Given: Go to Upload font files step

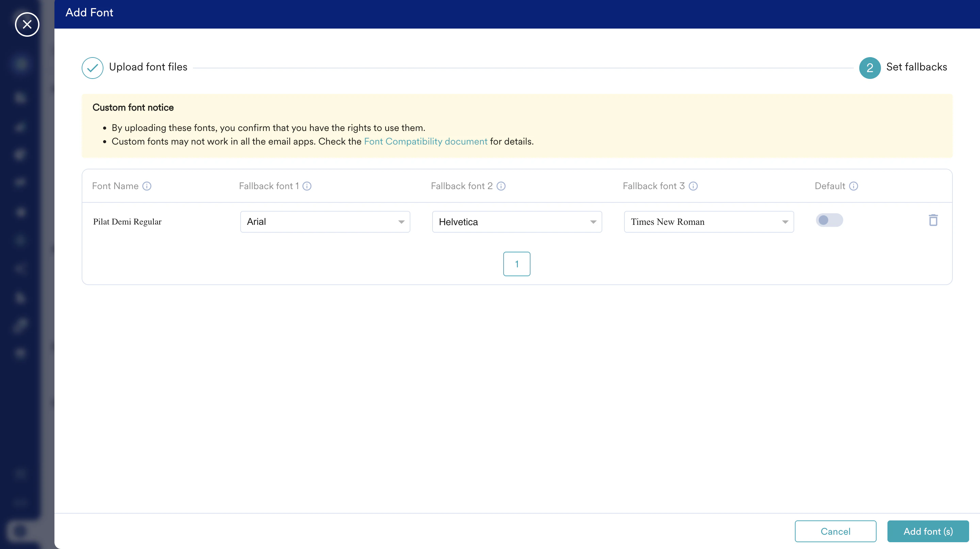Looking at the screenshot, I should click(148, 67).
